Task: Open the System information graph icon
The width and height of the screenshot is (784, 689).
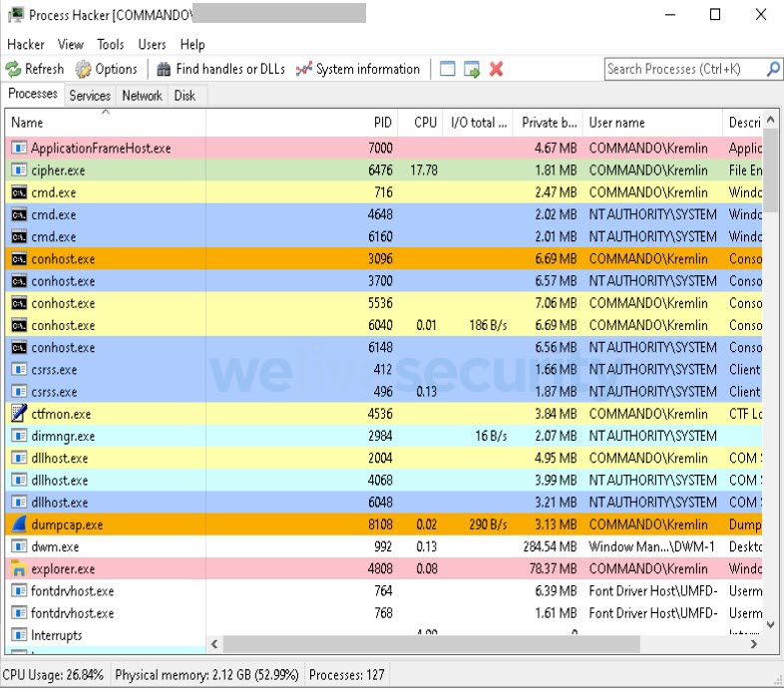Action: (x=304, y=69)
